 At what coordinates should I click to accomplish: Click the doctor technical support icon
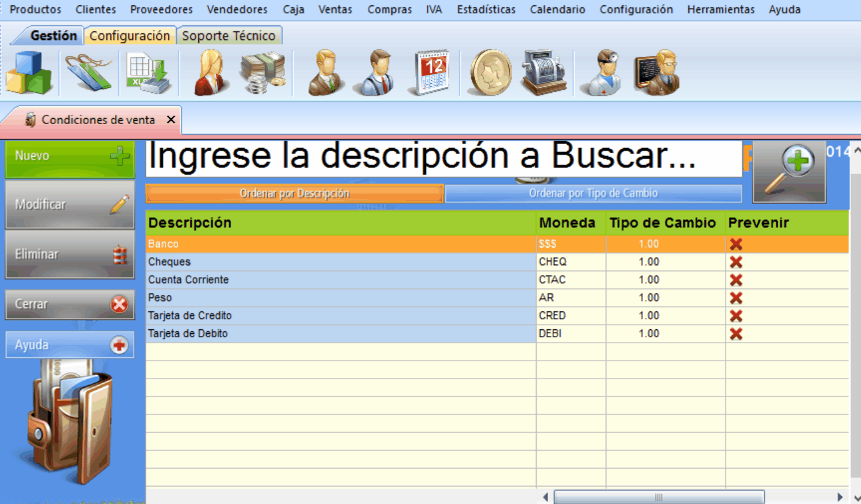pyautogui.click(x=601, y=72)
